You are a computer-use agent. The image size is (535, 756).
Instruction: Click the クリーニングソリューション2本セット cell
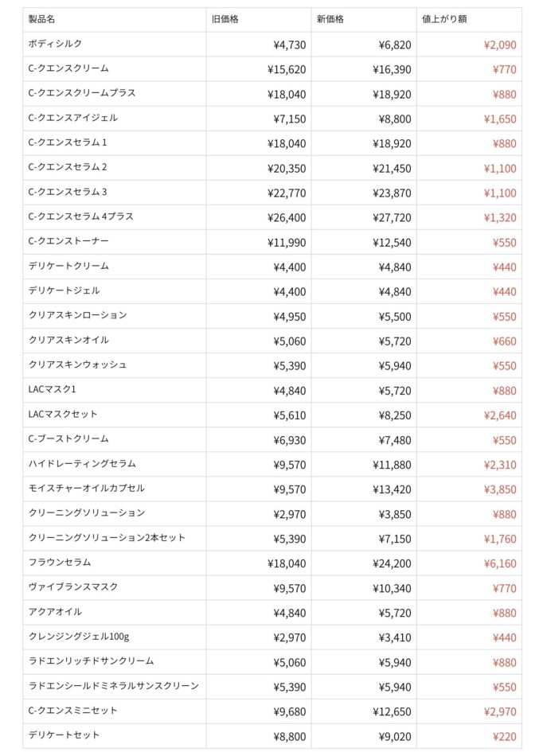(x=107, y=537)
